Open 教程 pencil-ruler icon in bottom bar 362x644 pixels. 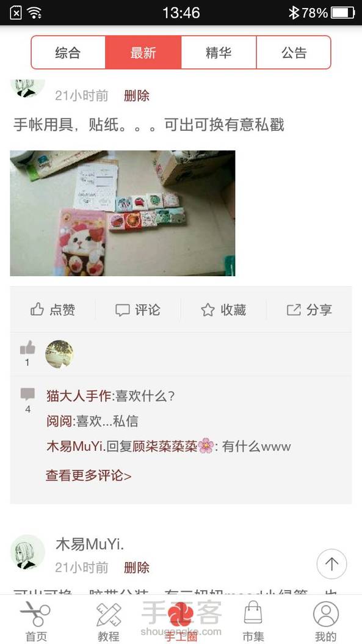(x=109, y=615)
